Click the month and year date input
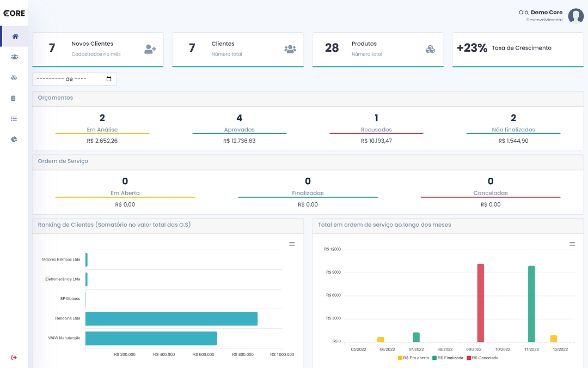The image size is (588, 368). point(75,79)
